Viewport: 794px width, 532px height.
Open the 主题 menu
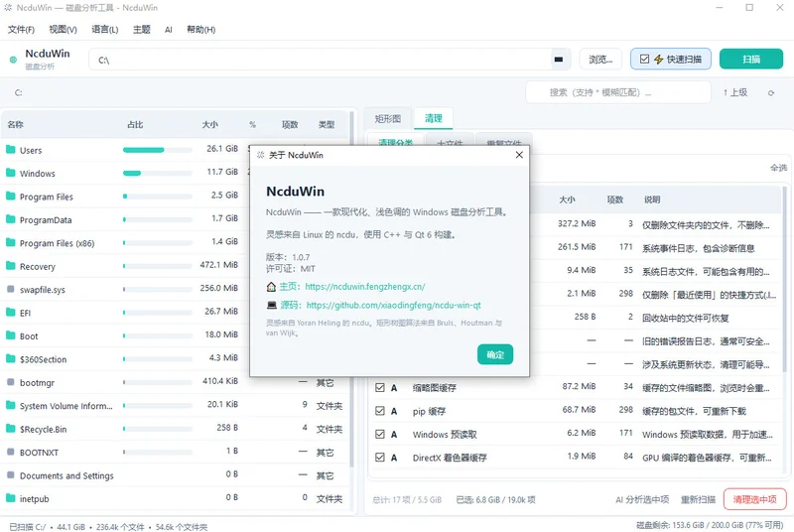pyautogui.click(x=142, y=30)
